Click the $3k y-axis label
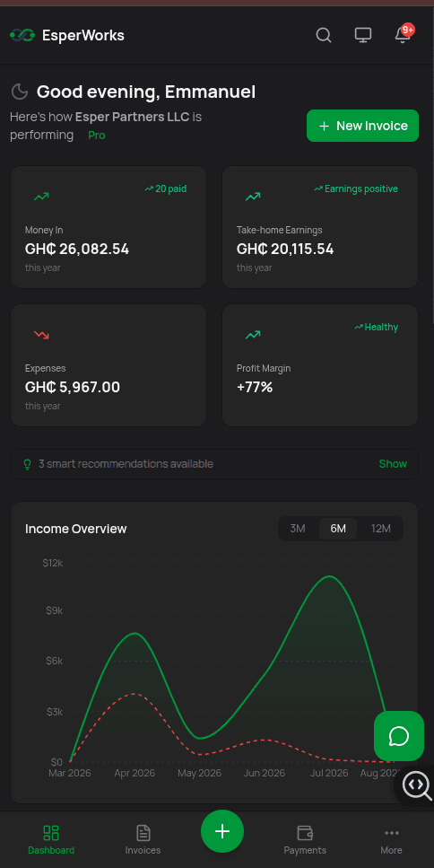The image size is (434, 868). pyautogui.click(x=54, y=711)
